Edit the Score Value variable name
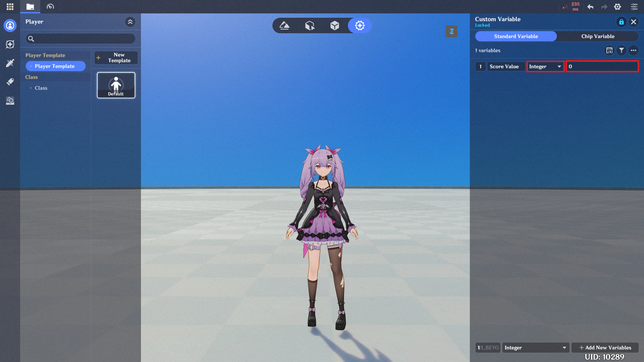 (506, 66)
